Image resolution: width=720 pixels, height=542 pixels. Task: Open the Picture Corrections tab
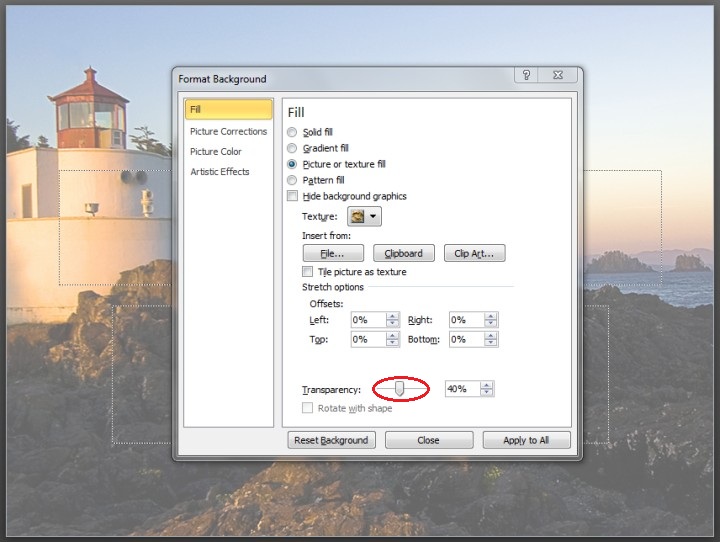228,132
